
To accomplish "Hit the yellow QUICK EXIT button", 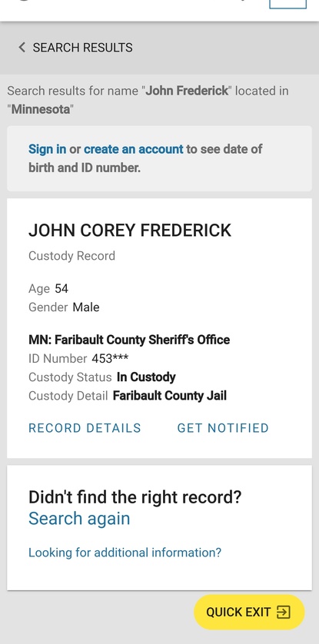I will pyautogui.click(x=249, y=612).
